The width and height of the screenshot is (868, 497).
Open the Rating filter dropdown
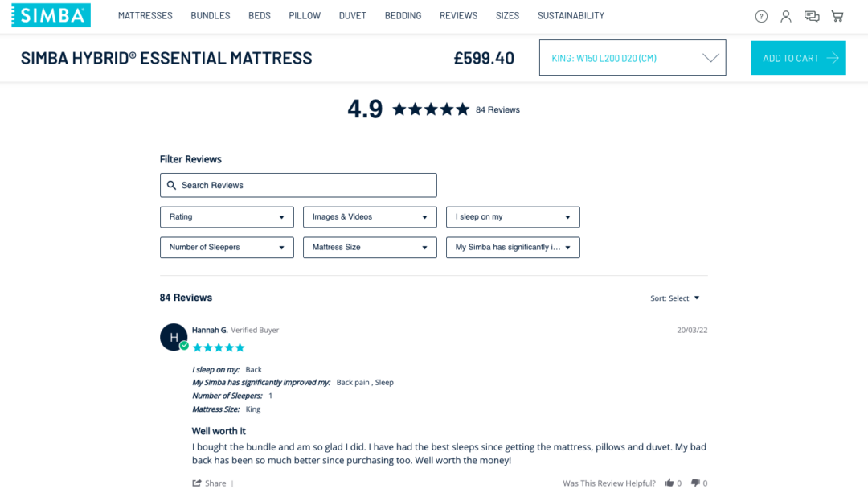coord(227,217)
